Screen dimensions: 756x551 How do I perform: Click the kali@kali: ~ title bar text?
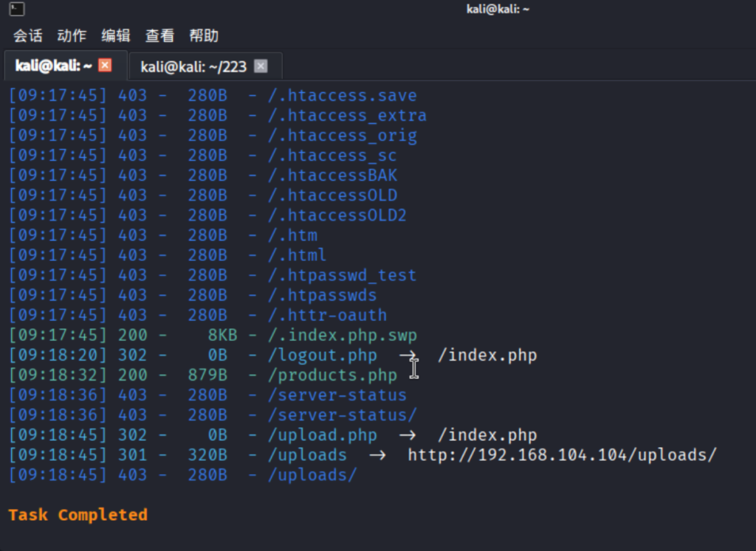click(x=498, y=9)
